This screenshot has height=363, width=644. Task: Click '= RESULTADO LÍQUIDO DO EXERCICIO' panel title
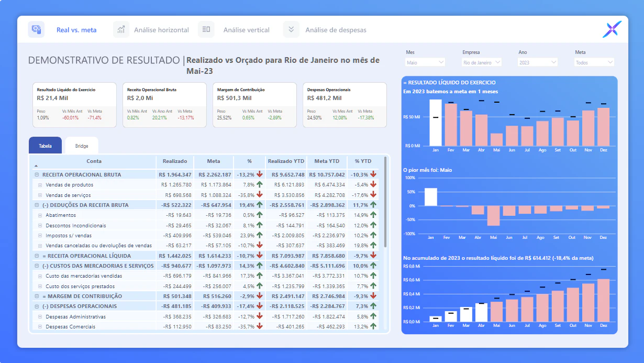click(x=449, y=82)
